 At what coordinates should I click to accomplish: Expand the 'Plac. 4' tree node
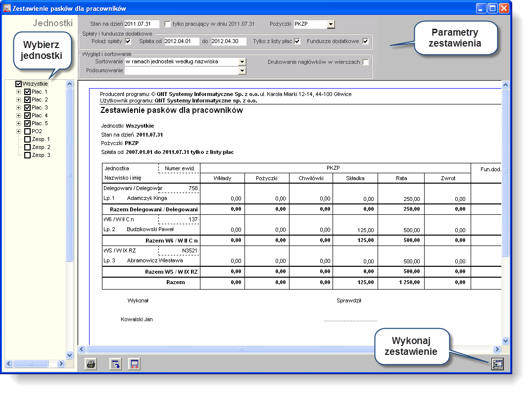tap(19, 116)
